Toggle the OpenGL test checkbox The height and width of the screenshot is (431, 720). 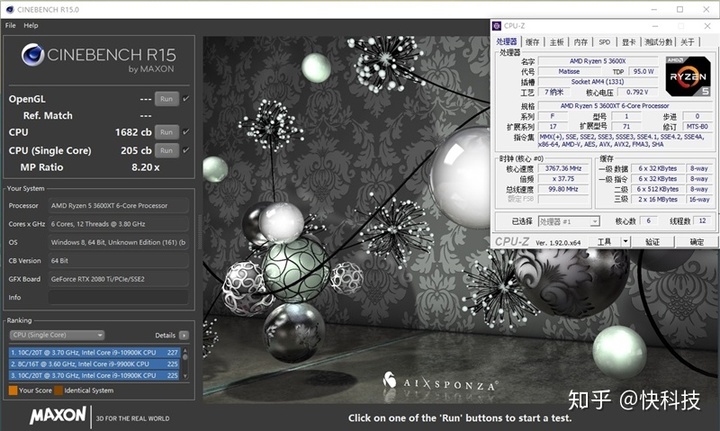186,98
